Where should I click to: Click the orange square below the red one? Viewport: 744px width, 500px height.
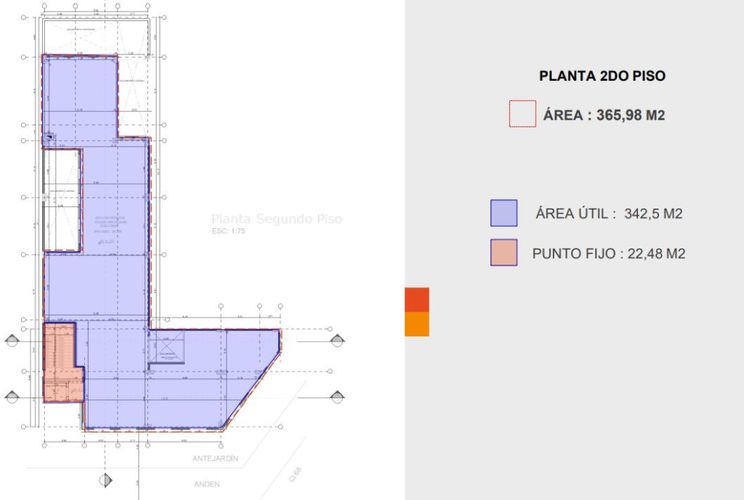click(x=417, y=324)
